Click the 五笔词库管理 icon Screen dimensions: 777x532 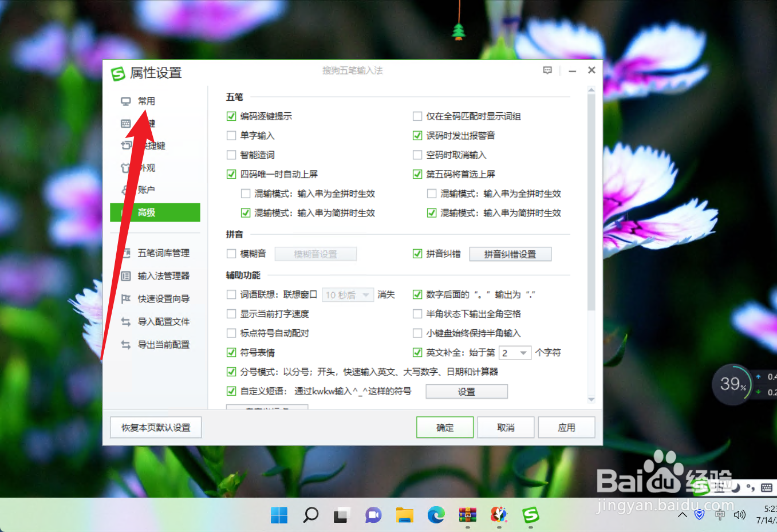pyautogui.click(x=126, y=253)
